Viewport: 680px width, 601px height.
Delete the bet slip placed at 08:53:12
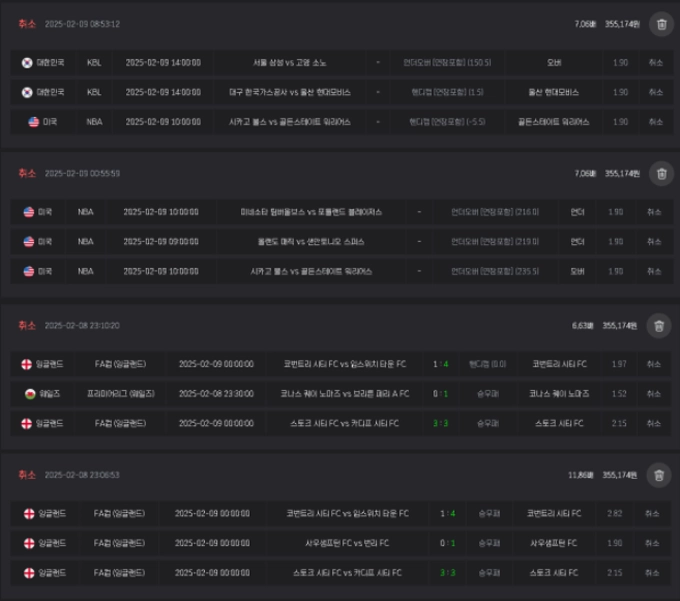[661, 24]
